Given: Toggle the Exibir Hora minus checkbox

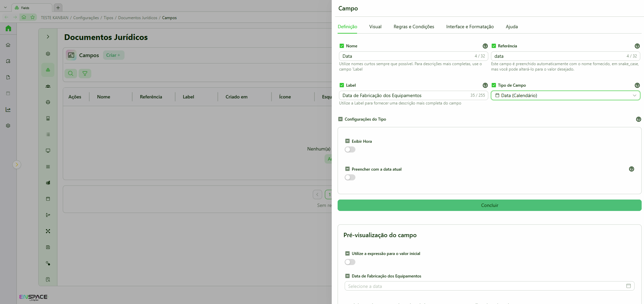Looking at the screenshot, I should click(347, 141).
